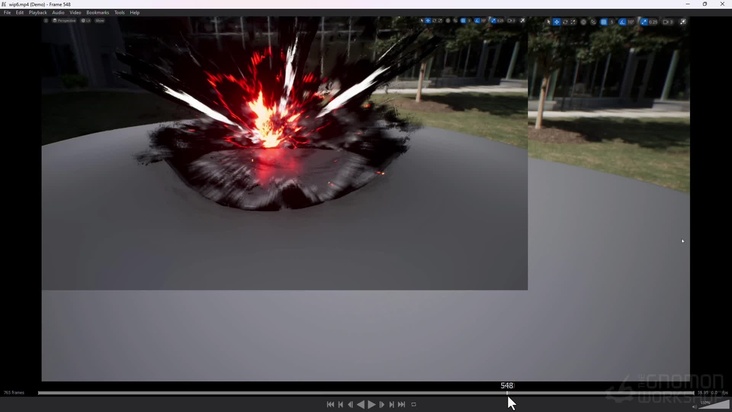Toggle world/local coordinate globe in the larger viewport
The height and width of the screenshot is (412, 732).
click(584, 22)
